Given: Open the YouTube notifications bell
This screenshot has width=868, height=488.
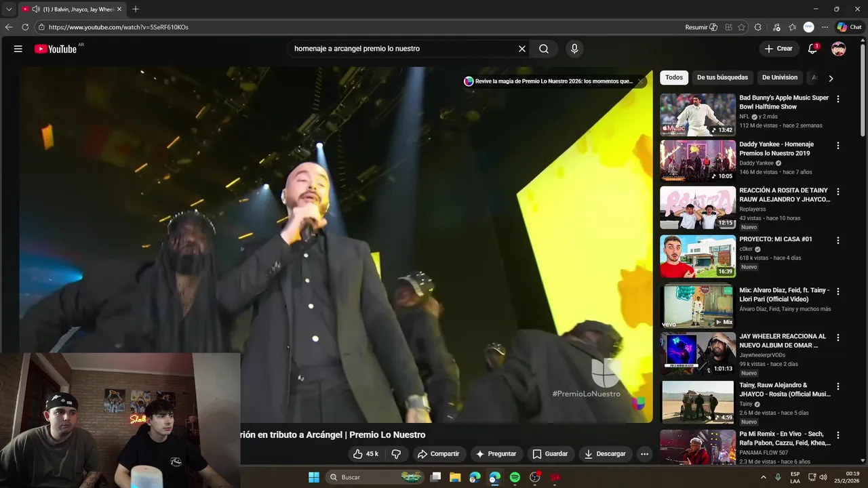Looking at the screenshot, I should [x=812, y=49].
